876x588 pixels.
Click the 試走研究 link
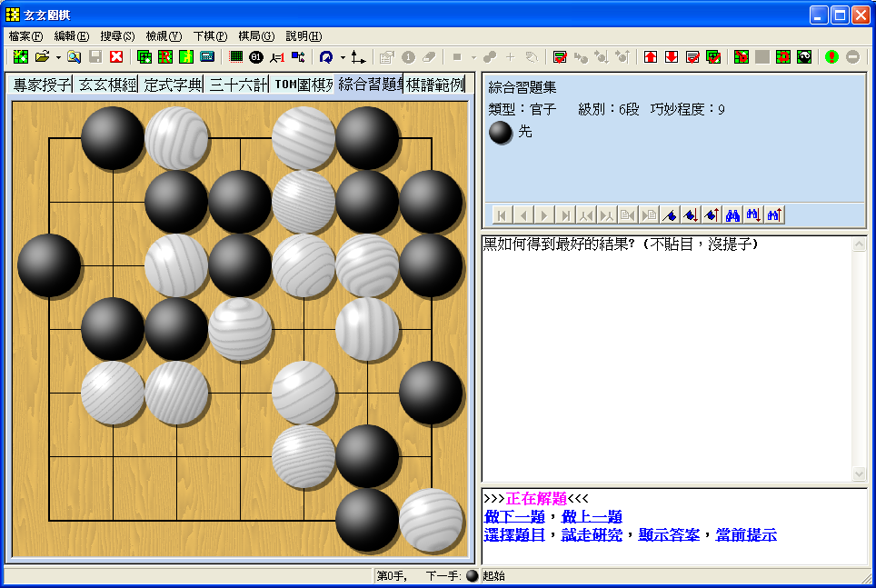(x=592, y=535)
